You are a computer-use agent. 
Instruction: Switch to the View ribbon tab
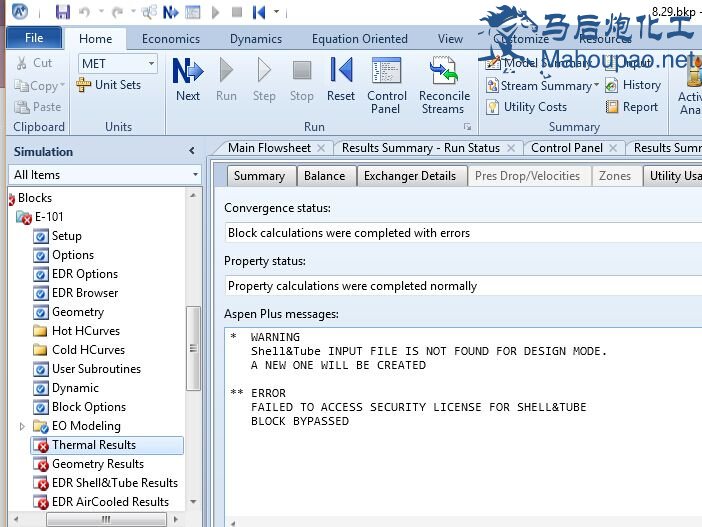[x=450, y=39]
